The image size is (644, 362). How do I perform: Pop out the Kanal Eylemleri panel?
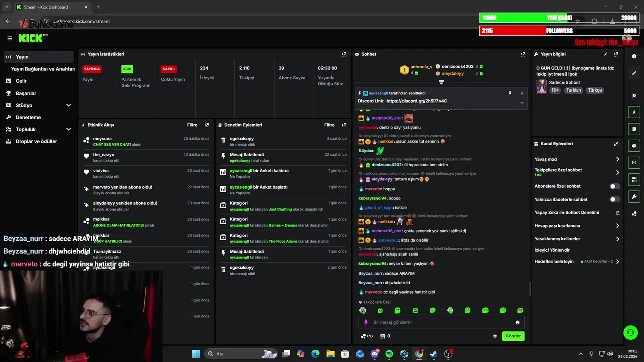616,144
